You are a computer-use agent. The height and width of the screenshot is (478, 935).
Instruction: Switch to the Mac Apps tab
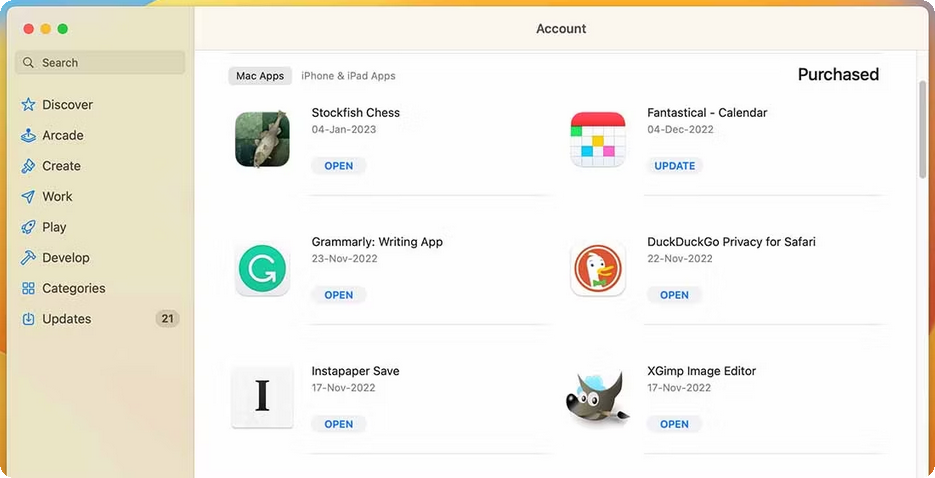click(260, 76)
